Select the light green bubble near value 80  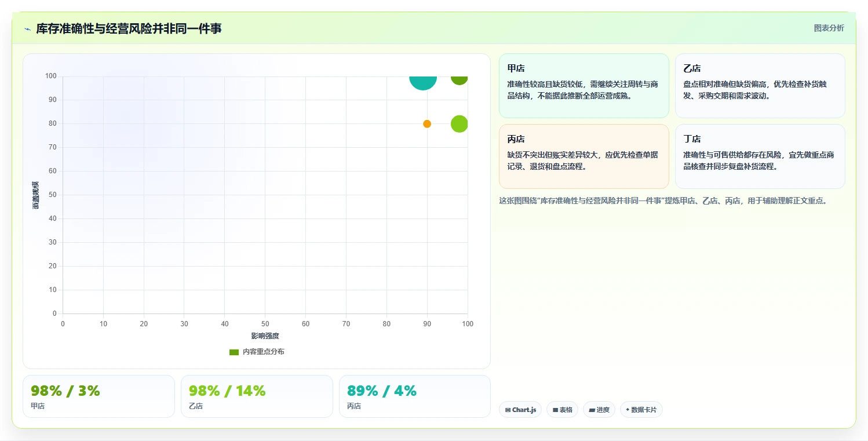point(459,124)
